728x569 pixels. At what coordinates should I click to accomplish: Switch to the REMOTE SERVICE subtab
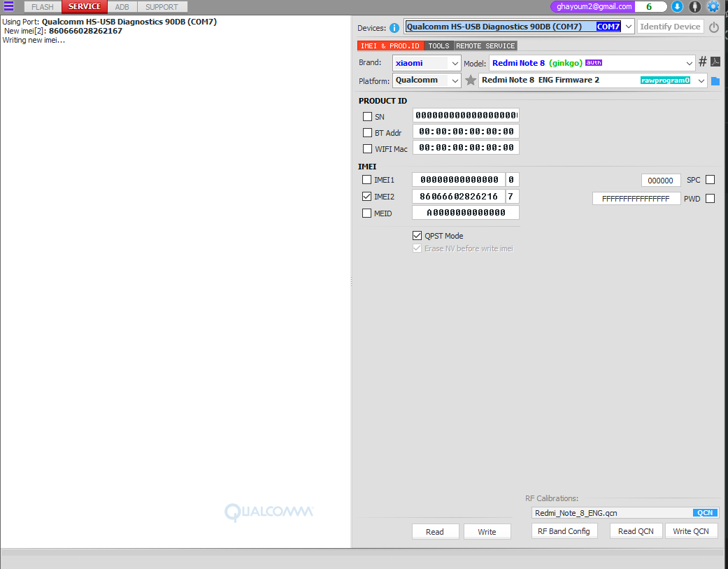coord(485,45)
